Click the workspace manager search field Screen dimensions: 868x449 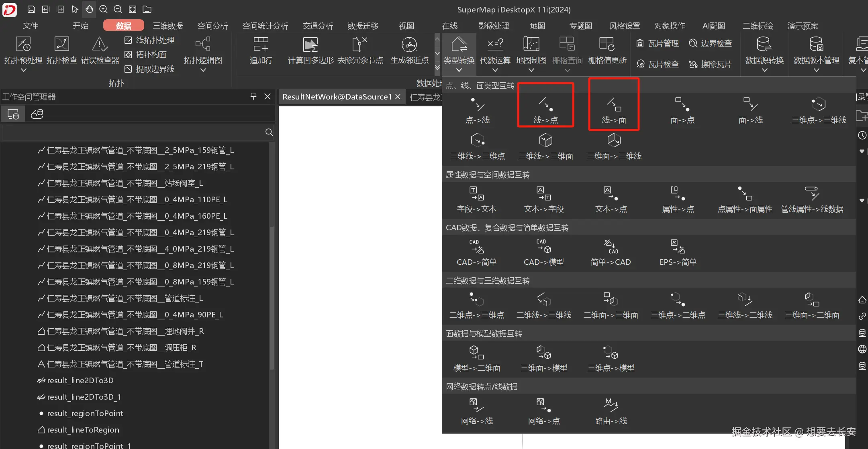tap(138, 132)
